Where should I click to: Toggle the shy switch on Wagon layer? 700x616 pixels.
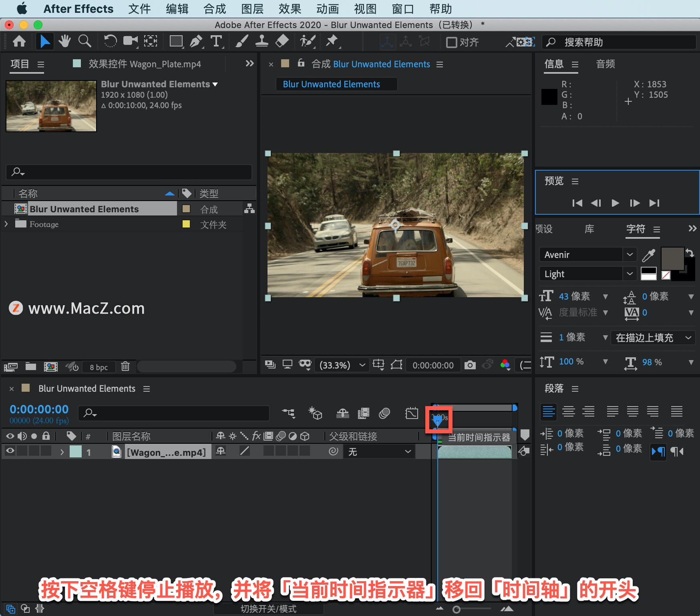[221, 451]
